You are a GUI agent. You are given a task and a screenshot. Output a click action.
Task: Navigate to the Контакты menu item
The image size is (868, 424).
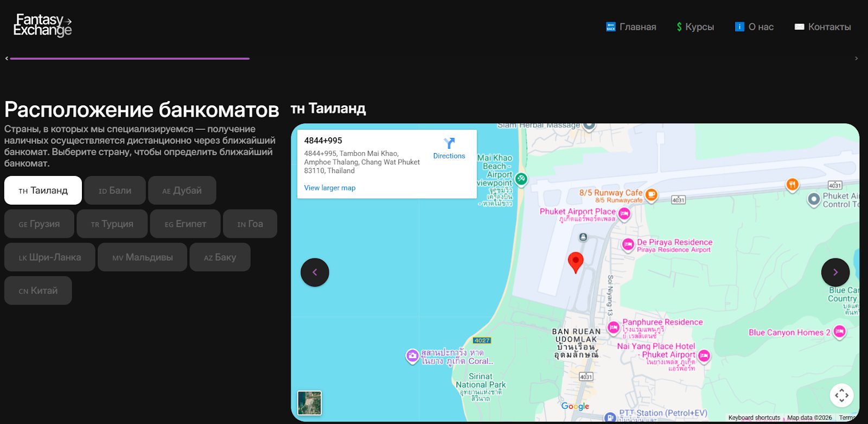pos(822,27)
